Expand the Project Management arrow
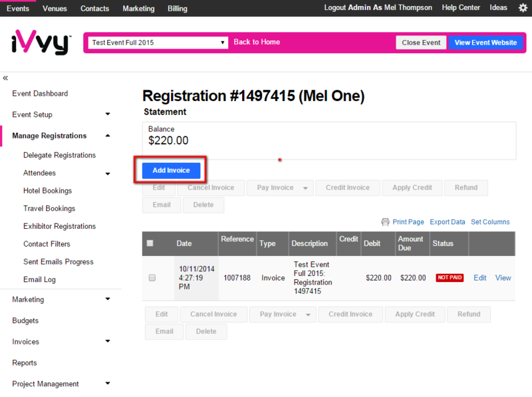The image size is (532, 397). click(x=108, y=383)
